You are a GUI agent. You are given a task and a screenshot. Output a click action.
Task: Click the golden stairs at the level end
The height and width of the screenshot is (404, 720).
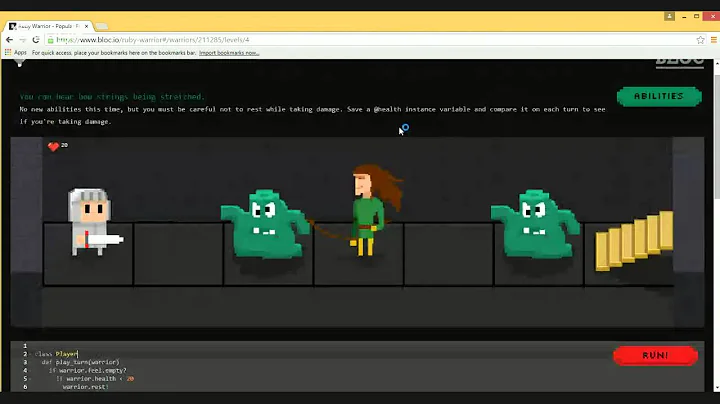(x=634, y=241)
